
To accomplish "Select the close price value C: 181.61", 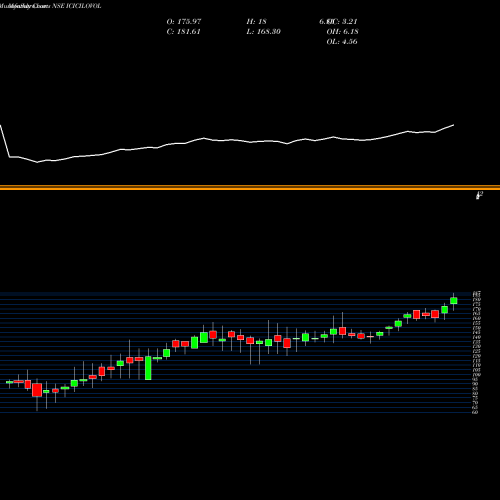I will click(183, 31).
